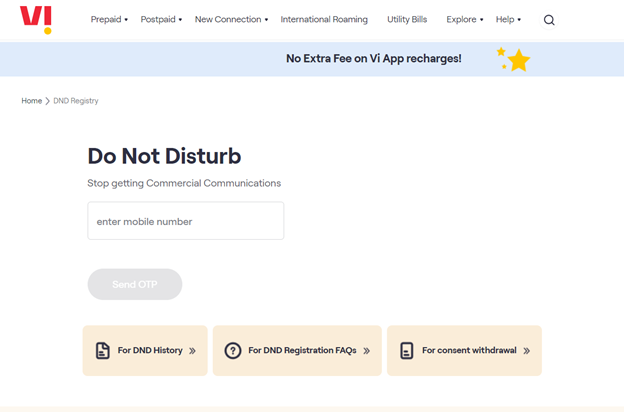Image resolution: width=624 pixels, height=412 pixels.
Task: Click the document icon for DND History
Action: click(x=102, y=351)
